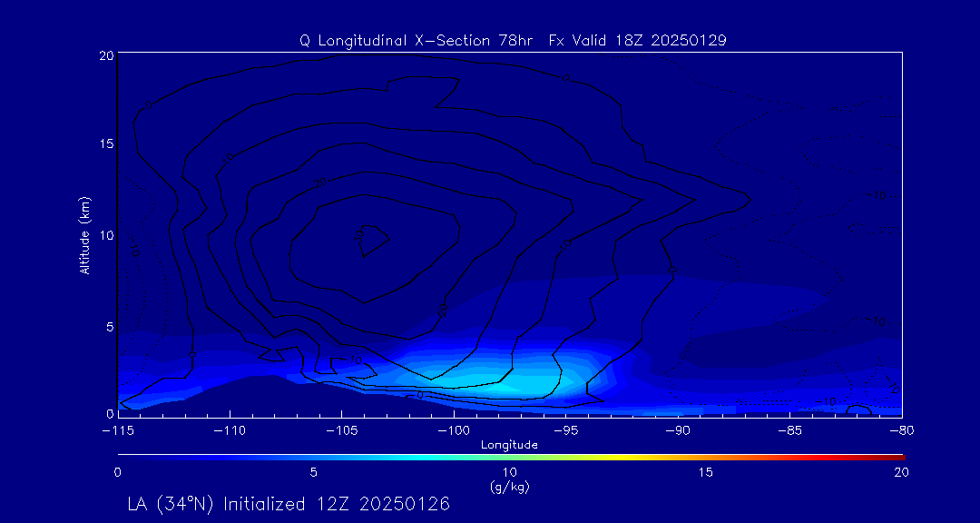Click the 20 tick on the altitude axis

[107, 55]
